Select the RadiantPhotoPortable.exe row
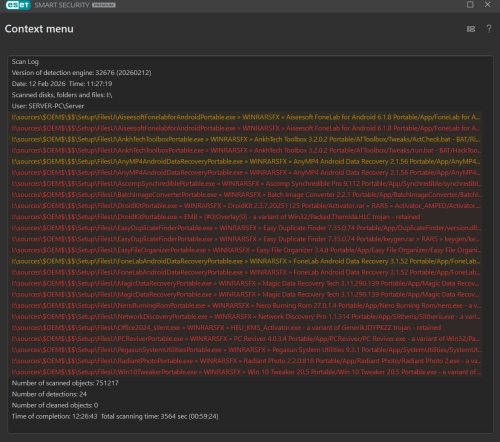Image resolution: width=500 pixels, height=442 pixels. (246, 361)
